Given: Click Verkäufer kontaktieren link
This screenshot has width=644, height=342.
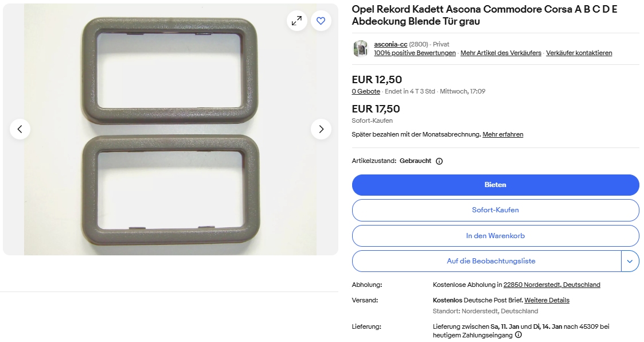Looking at the screenshot, I should [x=579, y=53].
